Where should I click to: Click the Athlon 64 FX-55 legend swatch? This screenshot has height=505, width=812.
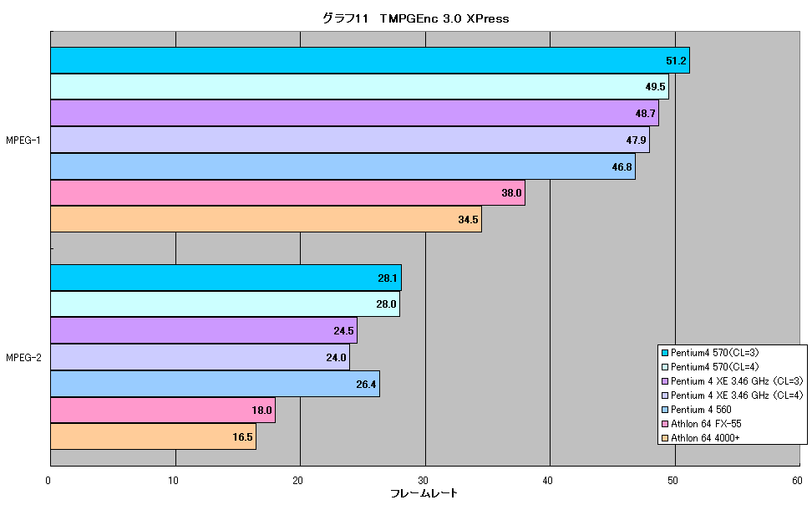tap(665, 424)
